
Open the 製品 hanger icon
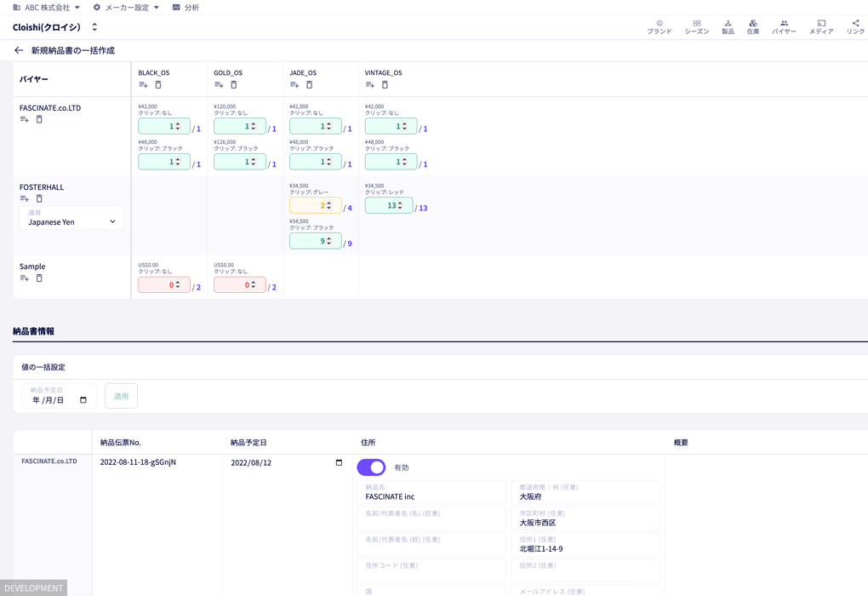point(728,27)
